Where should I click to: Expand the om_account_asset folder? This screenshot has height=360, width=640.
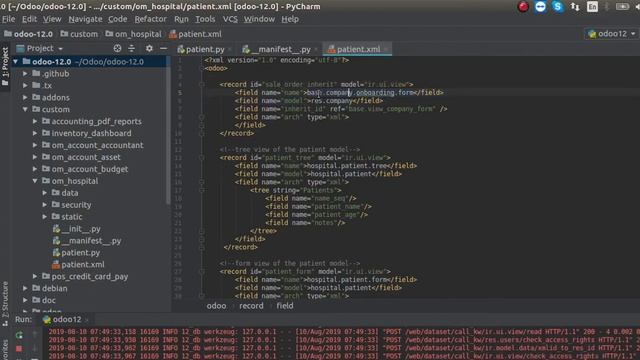click(35, 157)
